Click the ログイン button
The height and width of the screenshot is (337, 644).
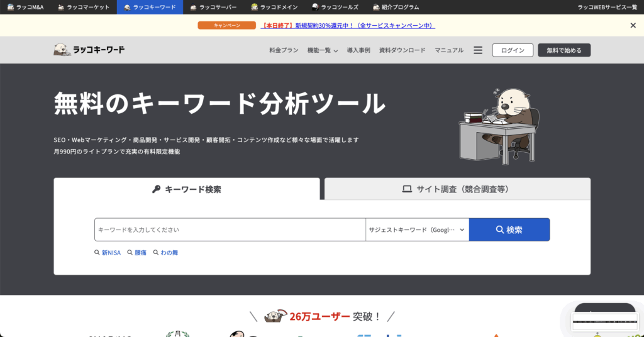click(513, 50)
